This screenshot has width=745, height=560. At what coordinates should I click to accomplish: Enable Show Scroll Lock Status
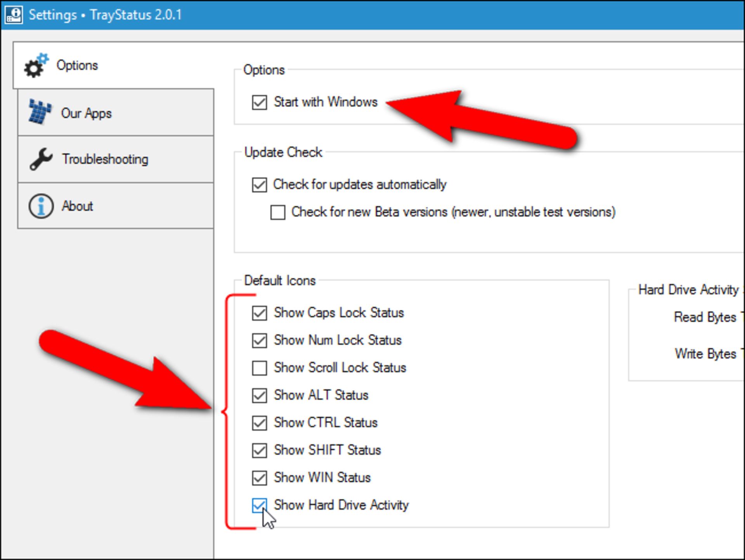(x=259, y=368)
